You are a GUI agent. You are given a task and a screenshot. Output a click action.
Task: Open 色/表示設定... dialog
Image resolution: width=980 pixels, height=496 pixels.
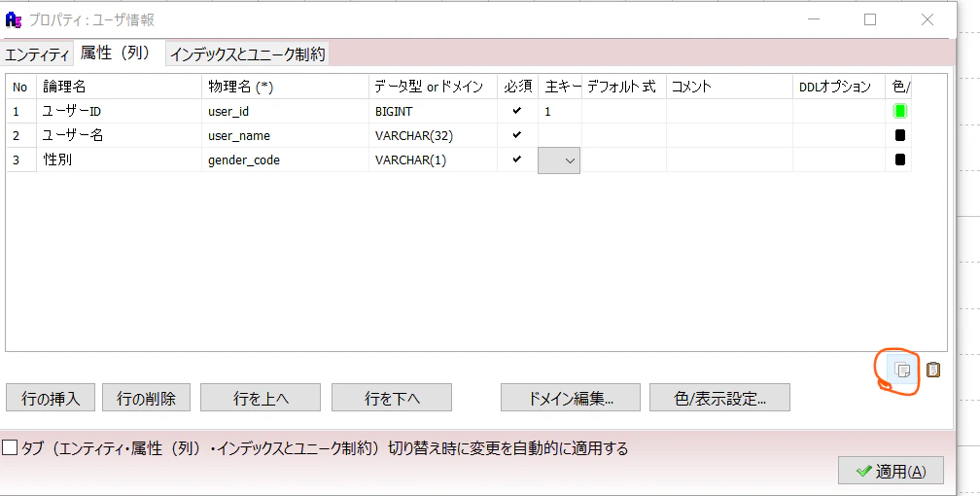(720, 398)
